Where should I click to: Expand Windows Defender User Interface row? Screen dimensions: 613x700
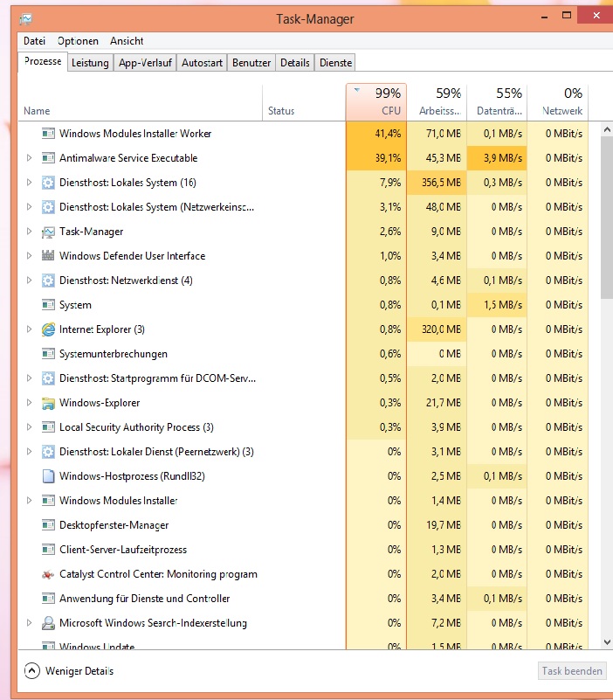[x=29, y=256]
